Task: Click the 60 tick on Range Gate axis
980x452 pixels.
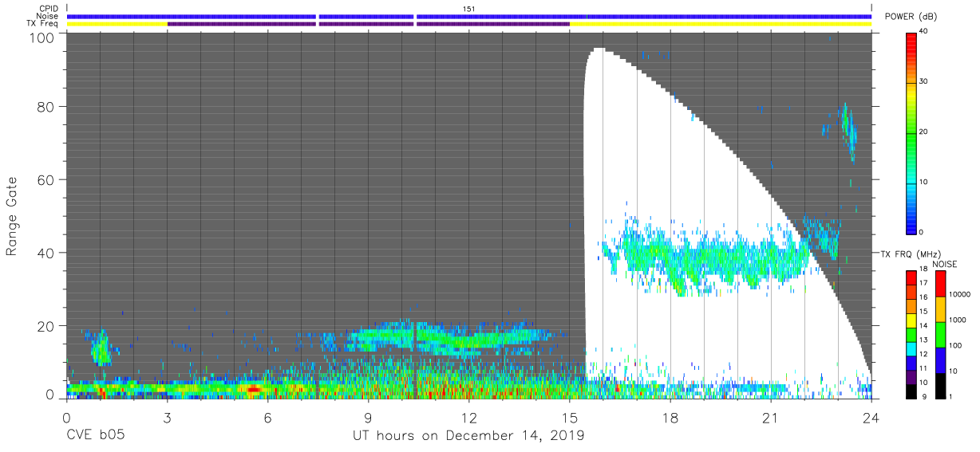Action: coord(45,179)
